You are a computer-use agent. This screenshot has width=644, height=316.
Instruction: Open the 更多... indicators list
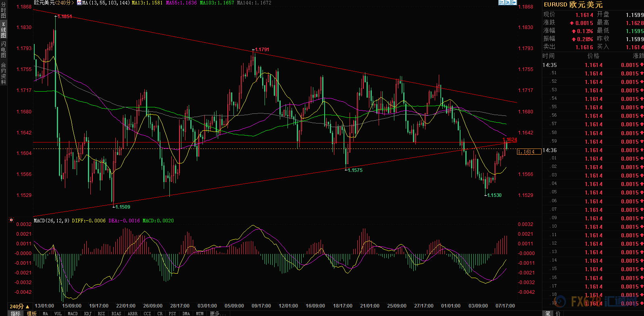(x=217, y=313)
